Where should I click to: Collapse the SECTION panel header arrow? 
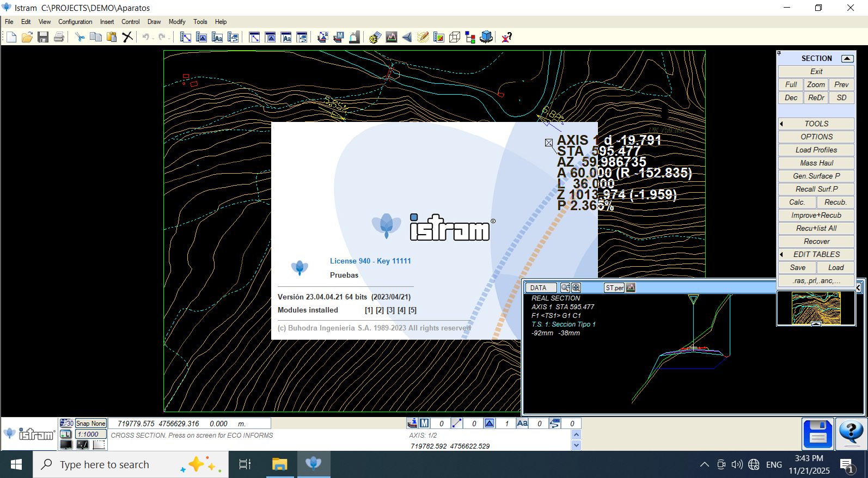pos(847,58)
